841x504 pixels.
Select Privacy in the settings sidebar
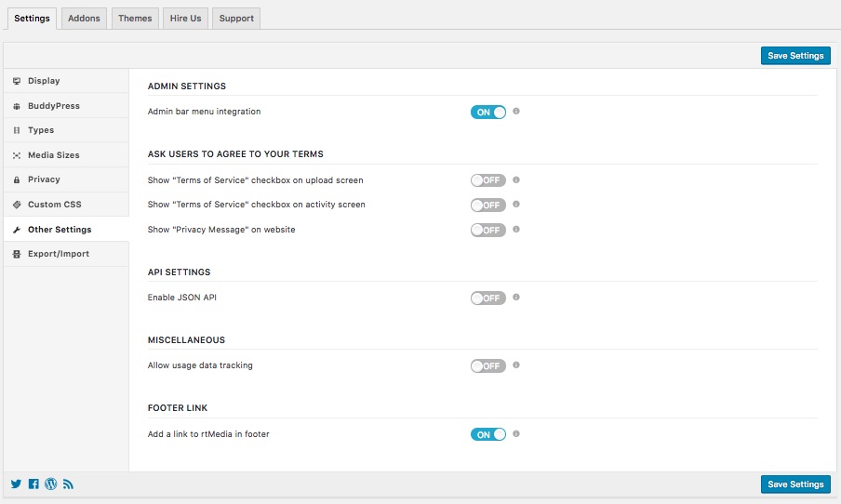click(44, 179)
